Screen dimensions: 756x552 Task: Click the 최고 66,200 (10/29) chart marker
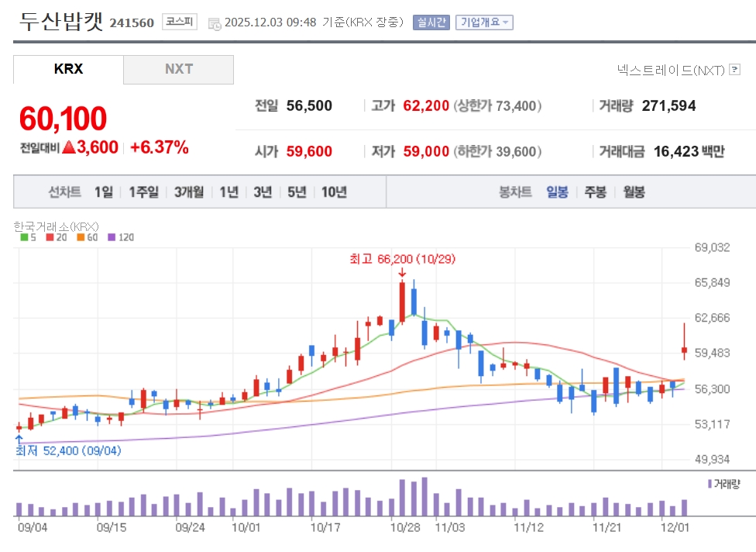[x=403, y=260]
